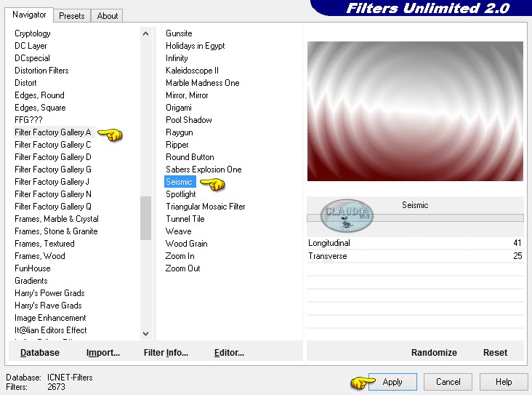532x395 pixels.
Task: Open the Database menu
Action: (40, 353)
